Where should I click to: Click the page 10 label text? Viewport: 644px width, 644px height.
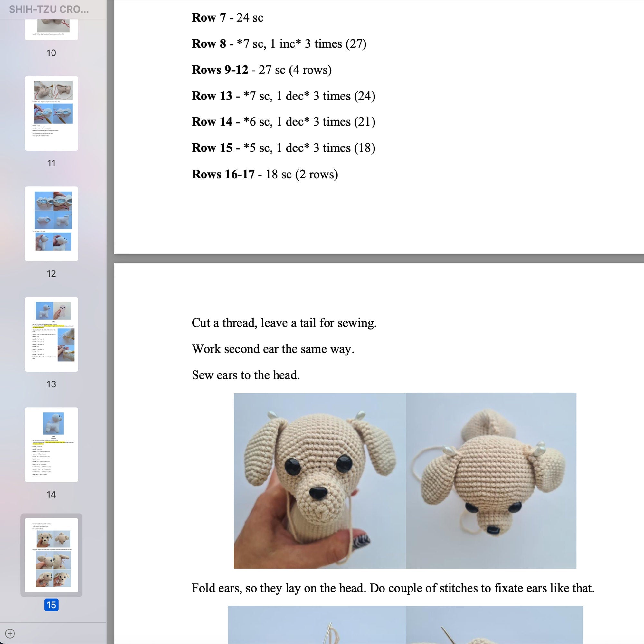[51, 53]
